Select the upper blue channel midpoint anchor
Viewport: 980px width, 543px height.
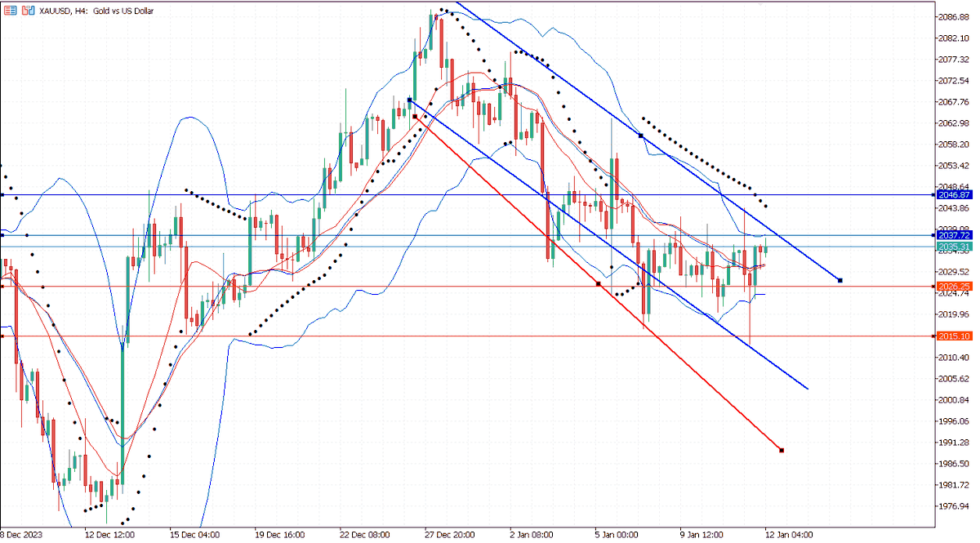(641, 136)
